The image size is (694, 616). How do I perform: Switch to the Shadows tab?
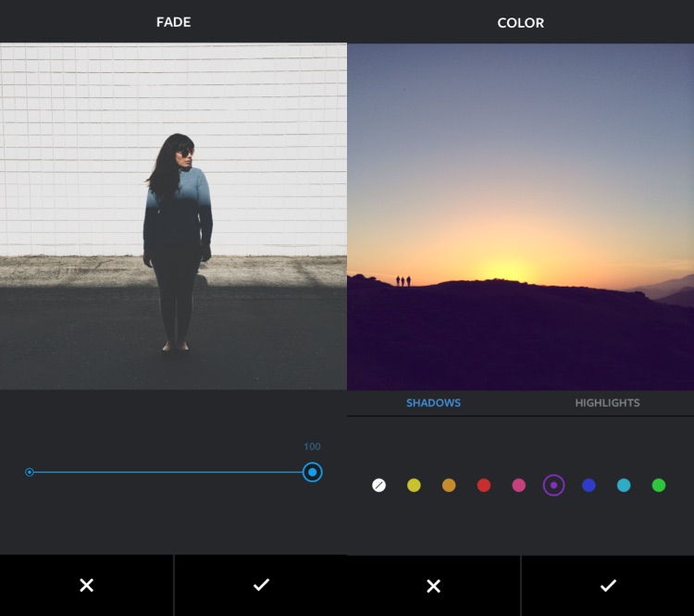click(x=433, y=402)
